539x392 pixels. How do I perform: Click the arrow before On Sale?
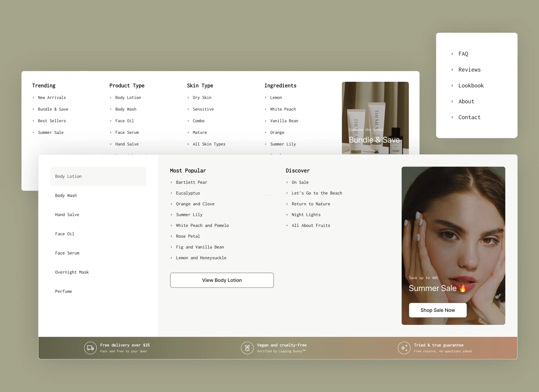pos(287,182)
